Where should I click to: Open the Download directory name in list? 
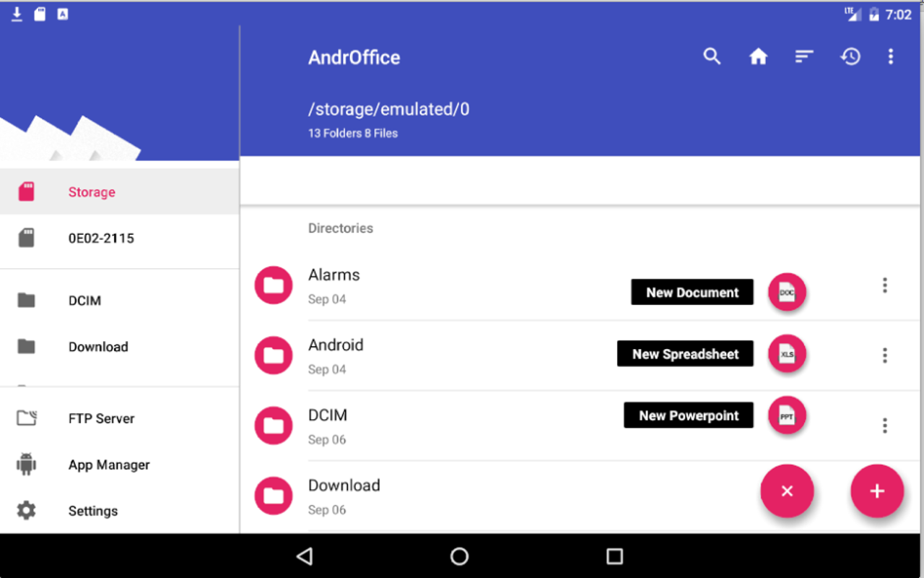pyautogui.click(x=344, y=485)
